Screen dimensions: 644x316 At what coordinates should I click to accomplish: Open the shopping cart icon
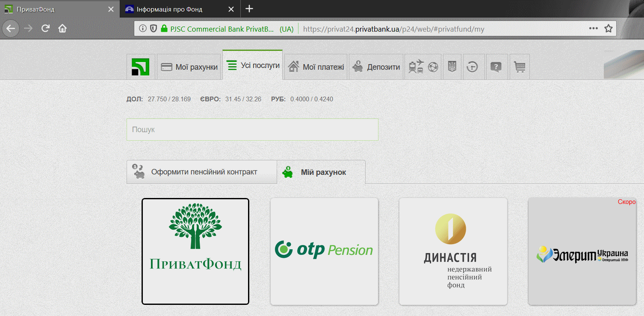pos(520,67)
